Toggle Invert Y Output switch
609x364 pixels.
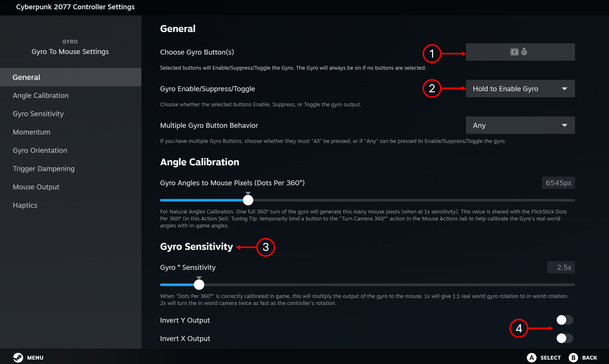point(564,320)
